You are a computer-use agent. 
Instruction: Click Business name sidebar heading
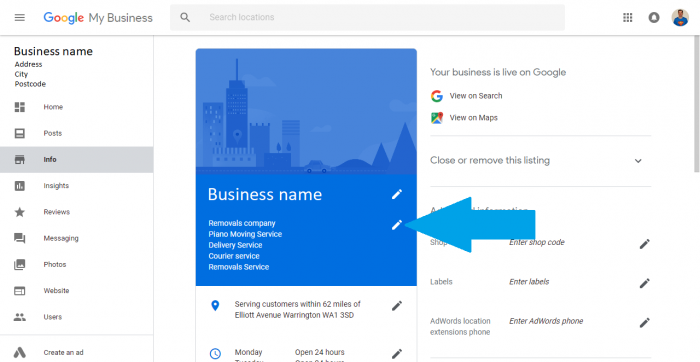pyautogui.click(x=53, y=51)
